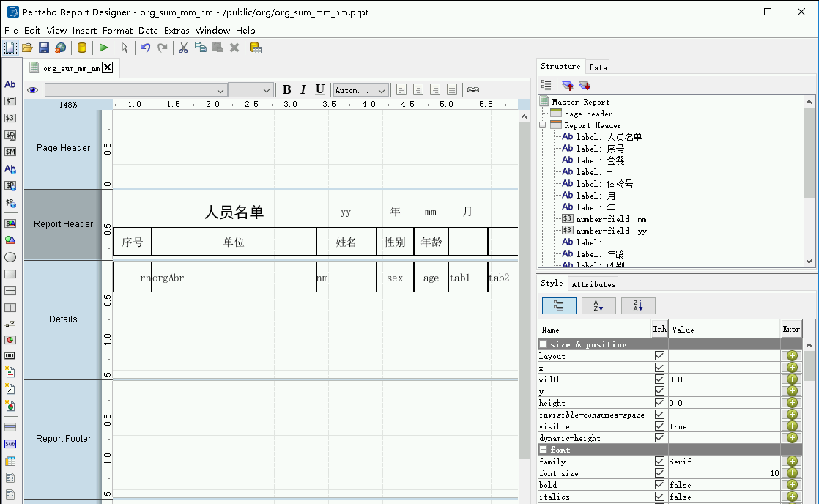Select the Page Header tree node
The height and width of the screenshot is (504, 819).
coord(588,114)
